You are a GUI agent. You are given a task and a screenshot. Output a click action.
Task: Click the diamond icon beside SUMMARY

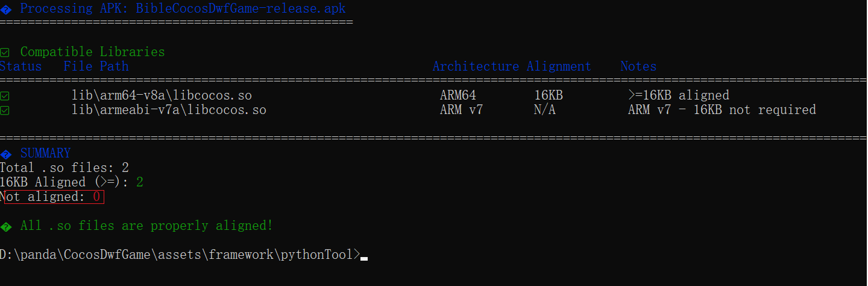(5, 154)
